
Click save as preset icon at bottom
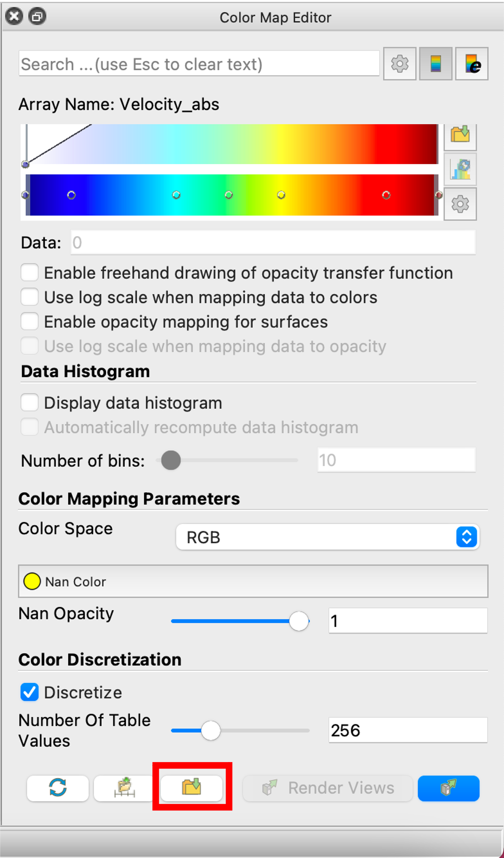pyautogui.click(x=125, y=788)
